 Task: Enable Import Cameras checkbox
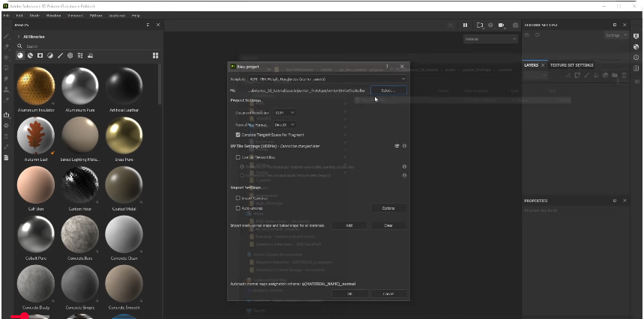pyautogui.click(x=238, y=198)
